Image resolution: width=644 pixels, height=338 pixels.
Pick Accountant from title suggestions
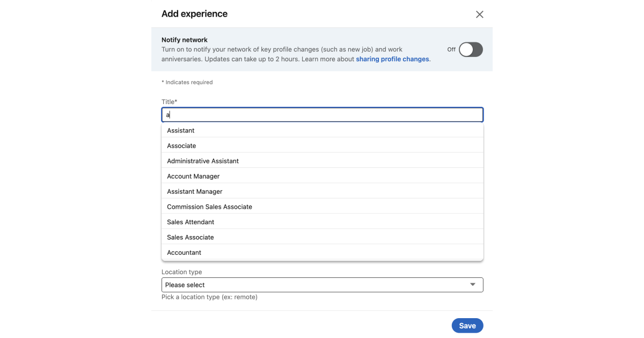[184, 253]
